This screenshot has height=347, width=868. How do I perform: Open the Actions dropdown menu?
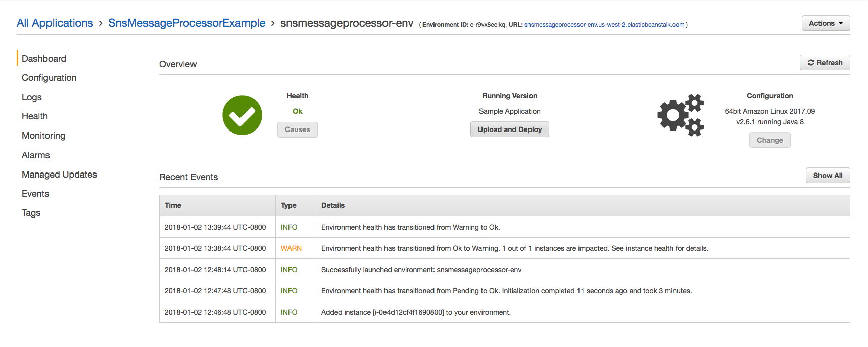pyautogui.click(x=826, y=23)
